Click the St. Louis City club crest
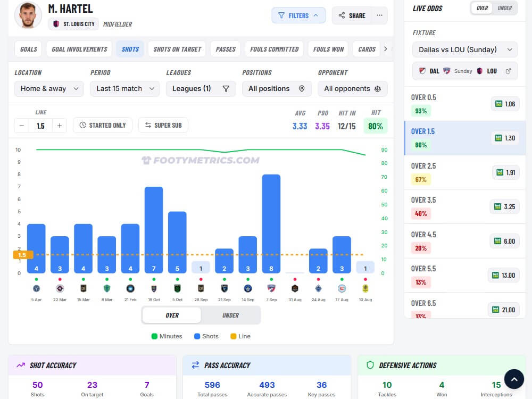The height and width of the screenshot is (399, 532). point(55,23)
